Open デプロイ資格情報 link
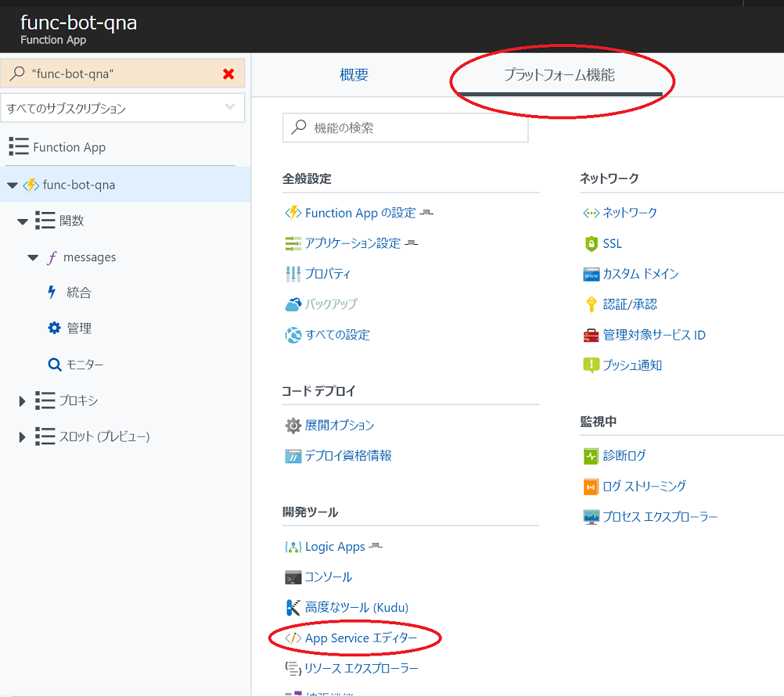 (348, 456)
